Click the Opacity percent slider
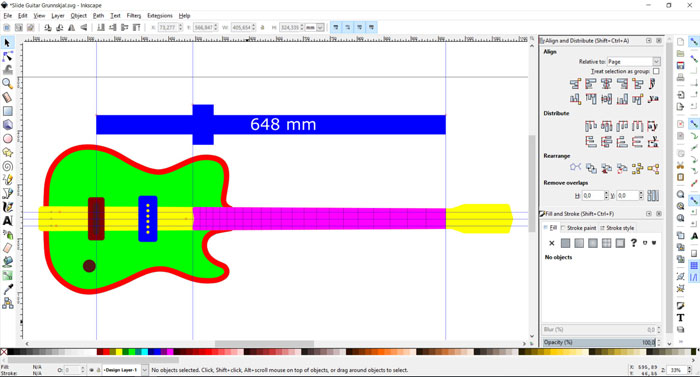This screenshot has width=700, height=377. point(598,343)
